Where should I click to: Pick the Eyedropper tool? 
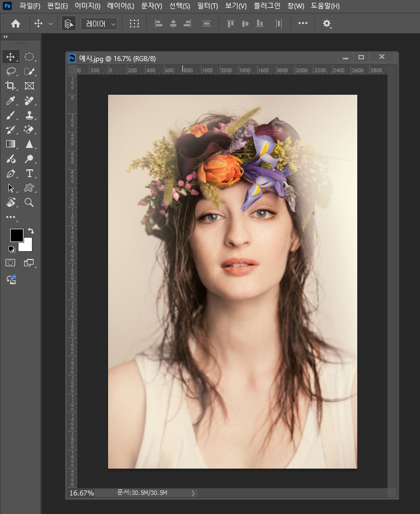11,101
